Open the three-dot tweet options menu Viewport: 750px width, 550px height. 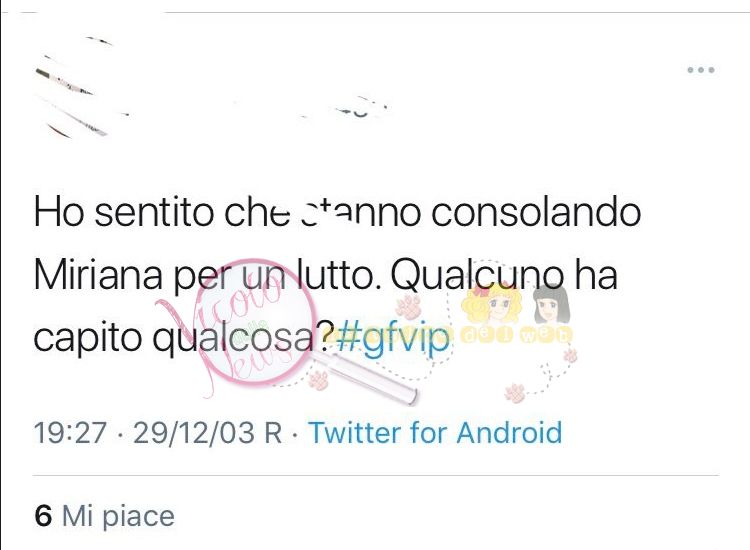click(701, 70)
